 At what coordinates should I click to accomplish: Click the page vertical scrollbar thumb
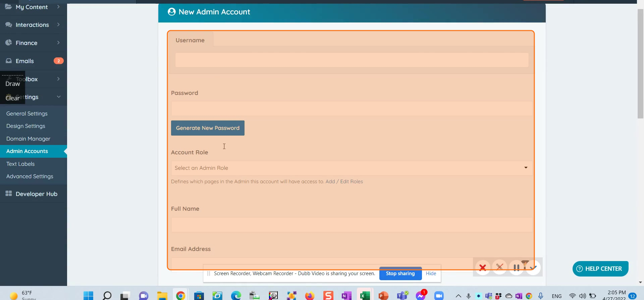pos(640,64)
